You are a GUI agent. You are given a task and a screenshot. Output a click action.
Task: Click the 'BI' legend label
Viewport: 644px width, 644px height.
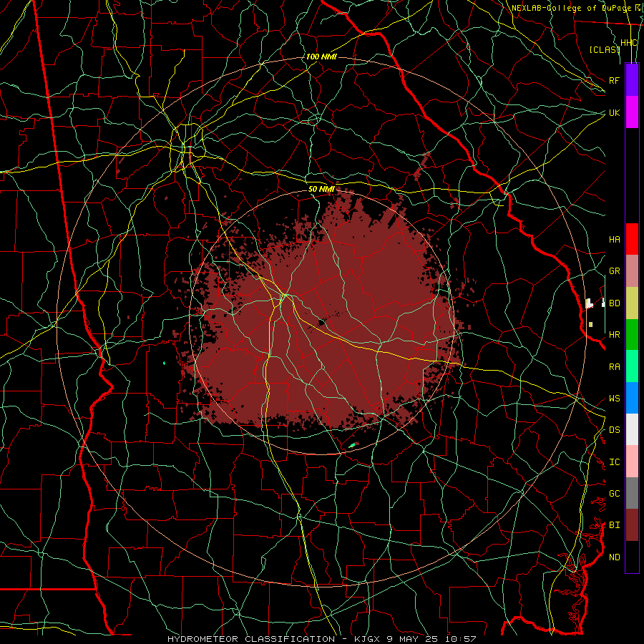pyautogui.click(x=615, y=525)
